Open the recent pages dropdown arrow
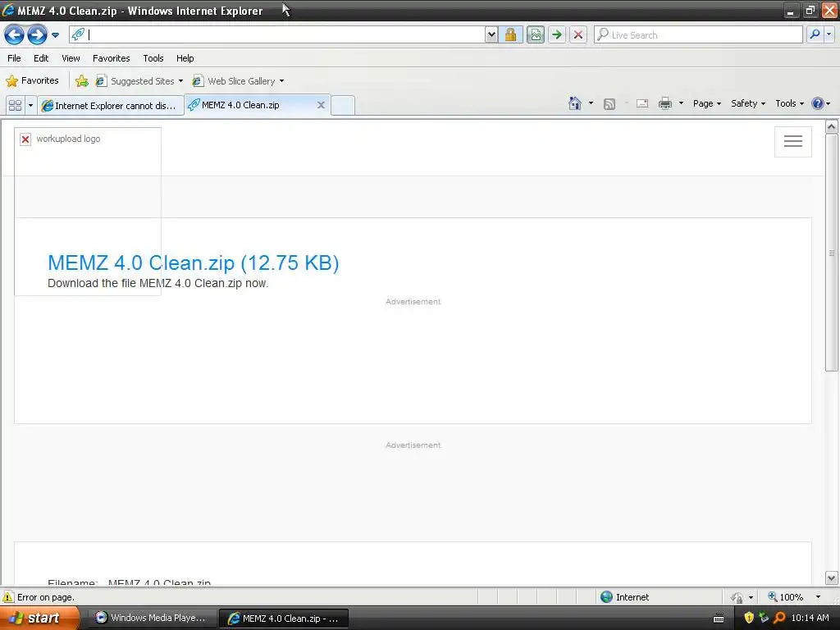The image size is (840, 630). 55,35
